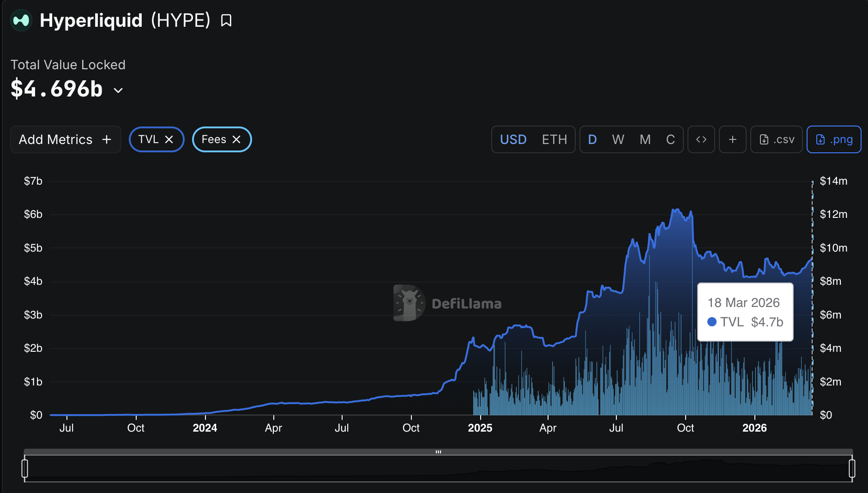Remove the TVL metric with its X
The image size is (868, 493).
[x=169, y=139]
